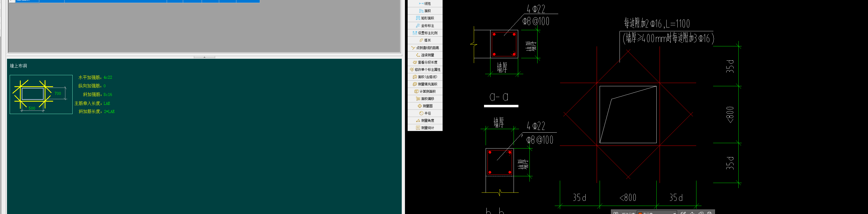The height and width of the screenshot is (214, 868).
Task: Open 修改单个标注属性 option
Action: click(425, 70)
